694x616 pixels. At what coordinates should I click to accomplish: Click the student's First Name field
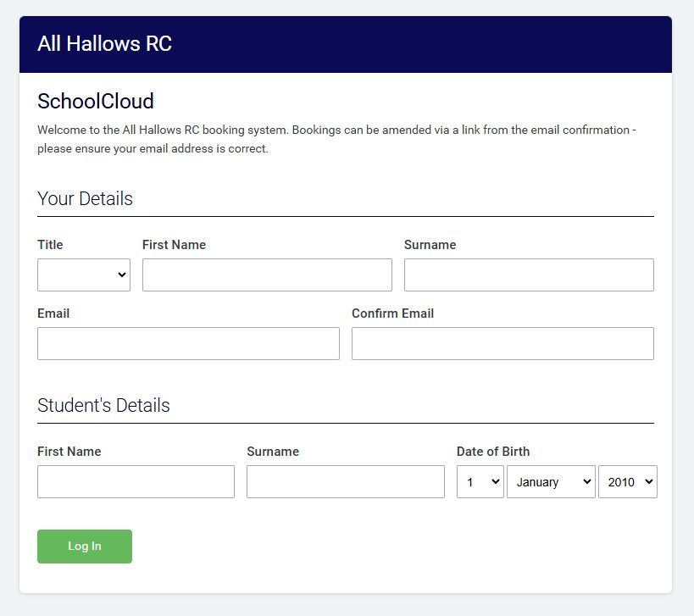136,481
